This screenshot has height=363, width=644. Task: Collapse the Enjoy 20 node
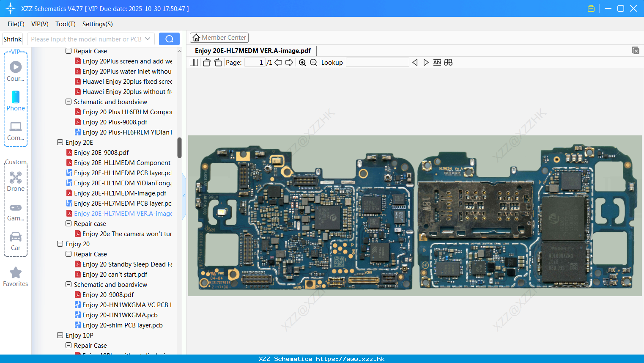tap(60, 244)
